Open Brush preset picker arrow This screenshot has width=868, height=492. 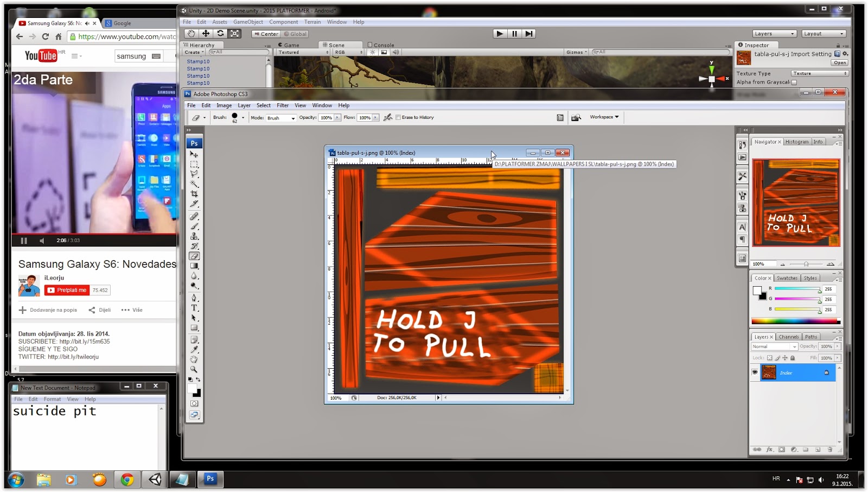click(x=243, y=117)
